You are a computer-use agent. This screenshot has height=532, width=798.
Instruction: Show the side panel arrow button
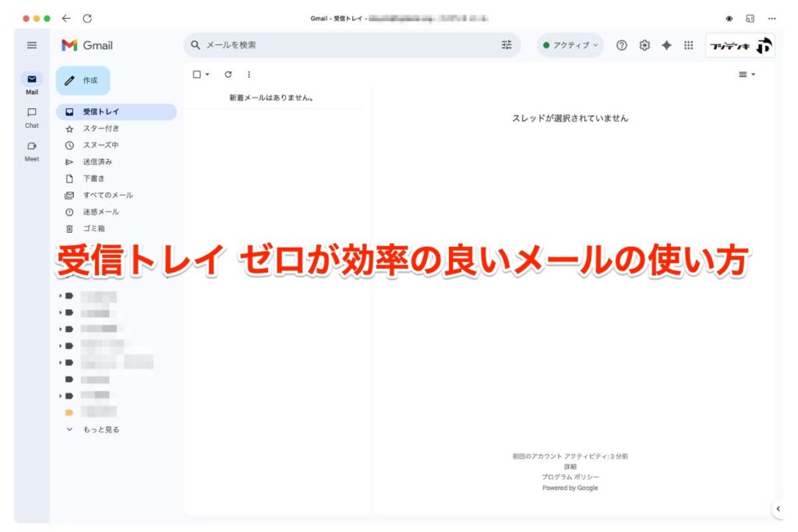point(778,509)
